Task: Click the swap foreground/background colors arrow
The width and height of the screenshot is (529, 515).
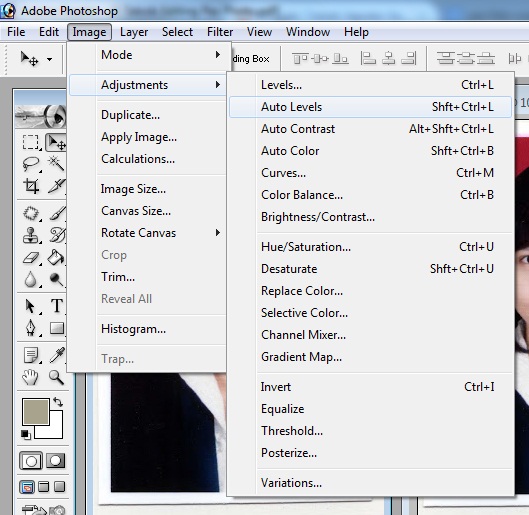Action: [x=58, y=402]
